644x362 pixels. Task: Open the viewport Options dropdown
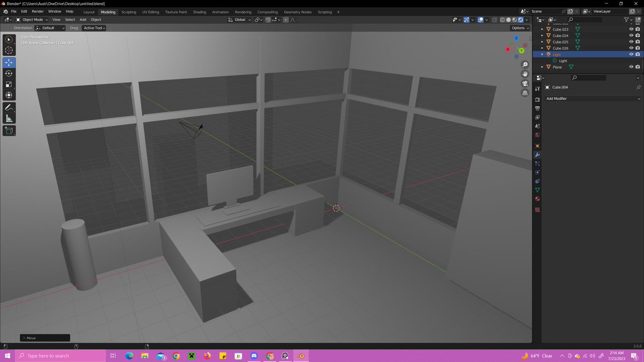520,28
